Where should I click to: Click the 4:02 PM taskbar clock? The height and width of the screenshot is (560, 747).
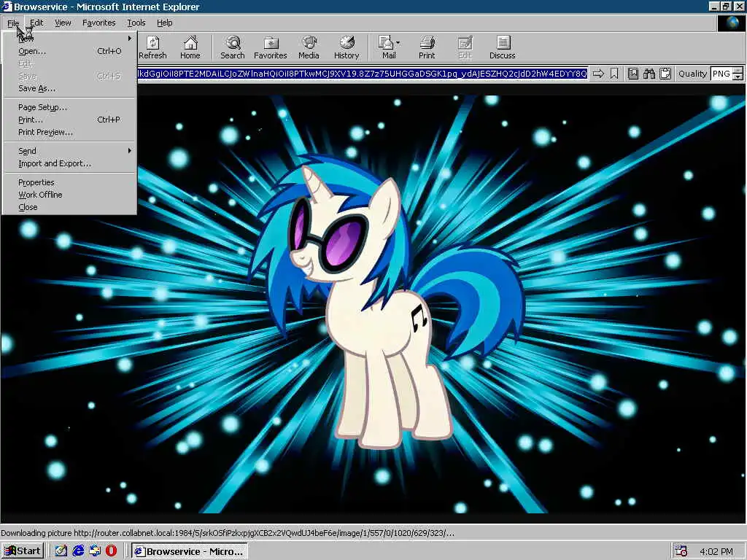pos(716,551)
